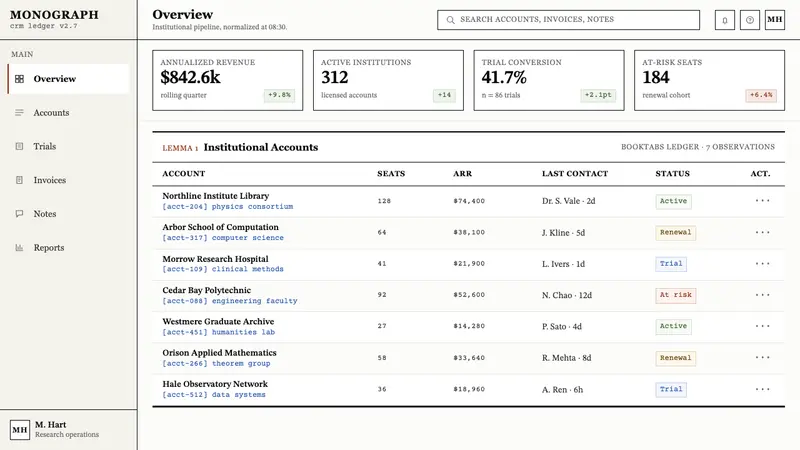Image resolution: width=800 pixels, height=450 pixels.
Task: Click the [acct-451] humanities lab tag
Action: (x=218, y=332)
